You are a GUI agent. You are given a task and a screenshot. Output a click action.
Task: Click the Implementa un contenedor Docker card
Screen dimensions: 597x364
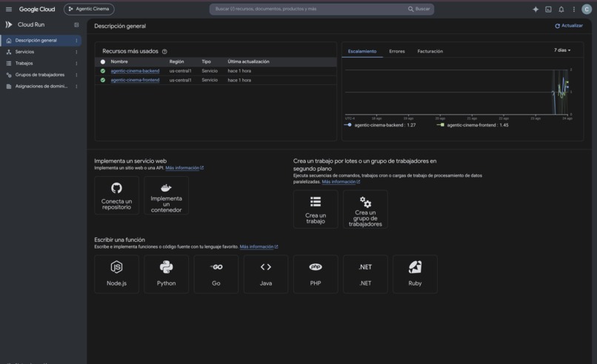click(x=167, y=195)
